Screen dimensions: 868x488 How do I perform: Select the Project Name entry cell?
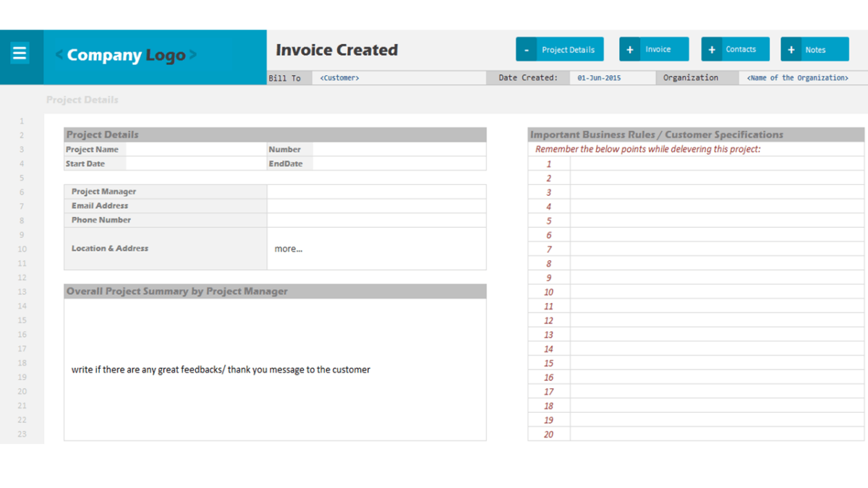(x=195, y=149)
